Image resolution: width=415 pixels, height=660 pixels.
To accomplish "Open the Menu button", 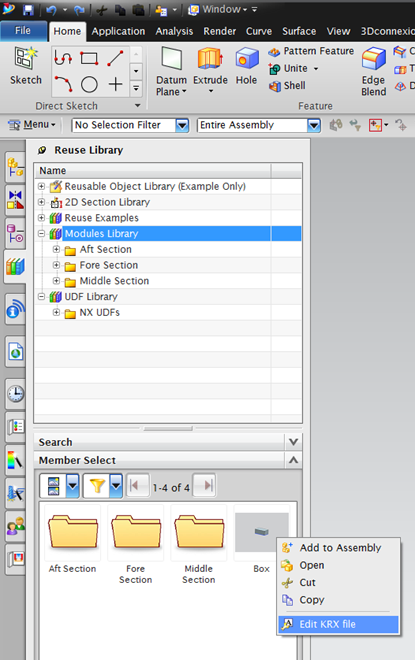I will (x=32, y=125).
